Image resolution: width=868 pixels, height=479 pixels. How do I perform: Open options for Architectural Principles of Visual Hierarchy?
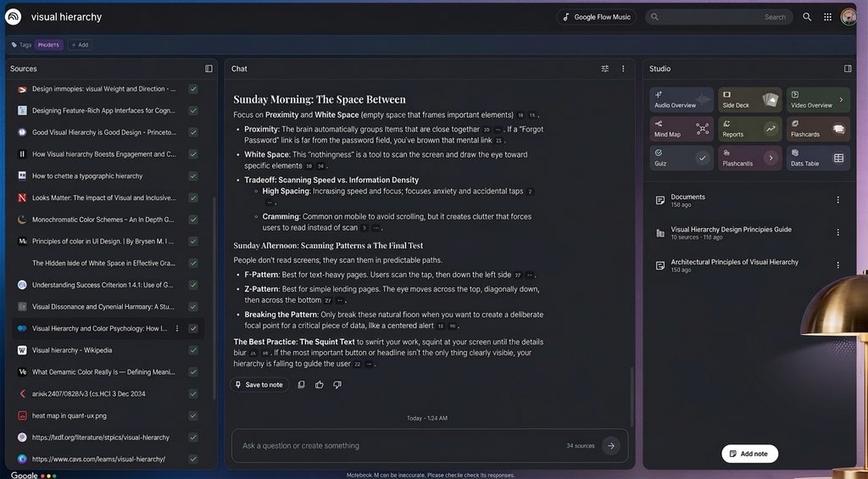click(838, 265)
